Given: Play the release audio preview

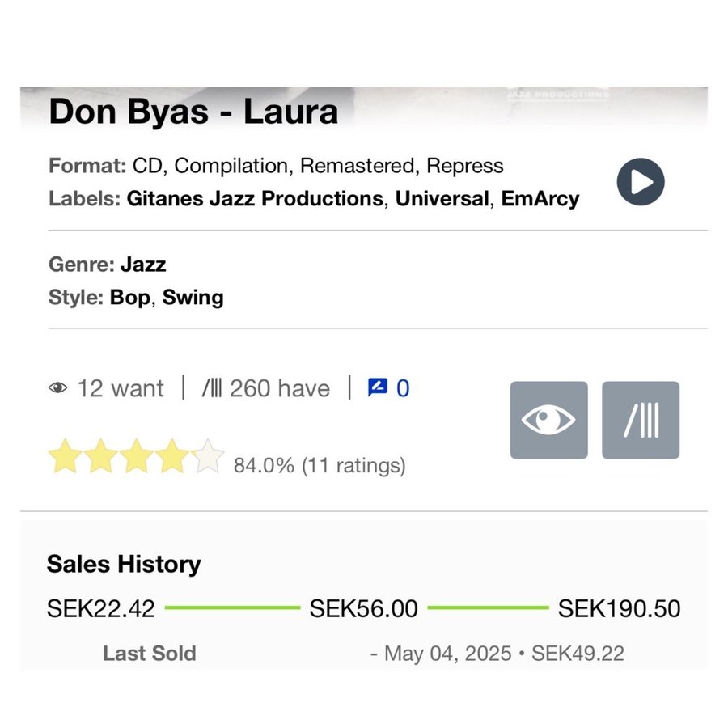Looking at the screenshot, I should pos(641,182).
